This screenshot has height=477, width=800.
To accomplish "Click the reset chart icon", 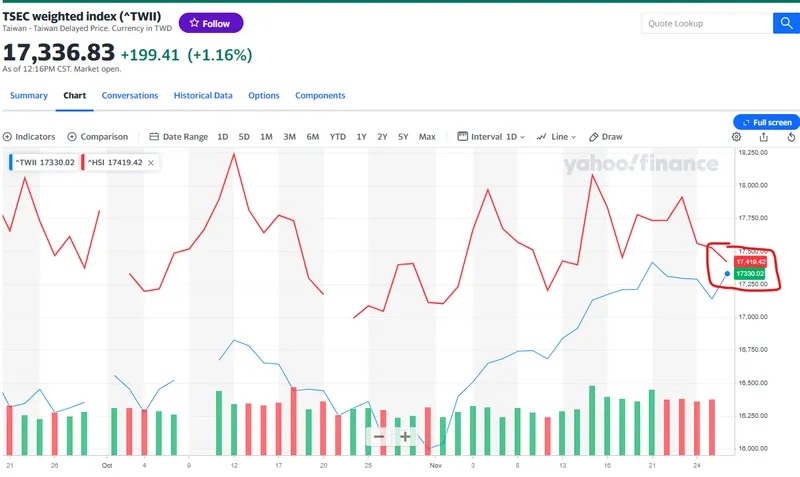I will 791,137.
